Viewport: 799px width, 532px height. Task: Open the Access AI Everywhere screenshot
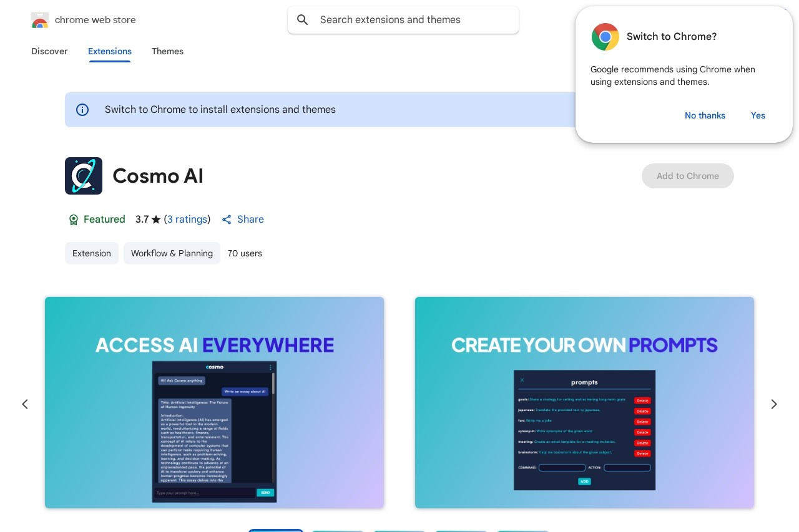214,402
